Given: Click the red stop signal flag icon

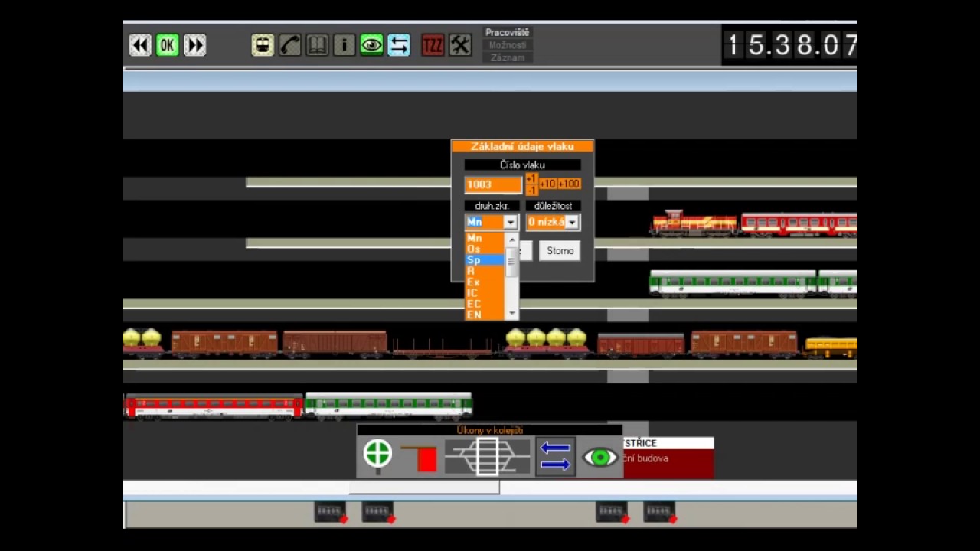Looking at the screenshot, I should coord(420,458).
